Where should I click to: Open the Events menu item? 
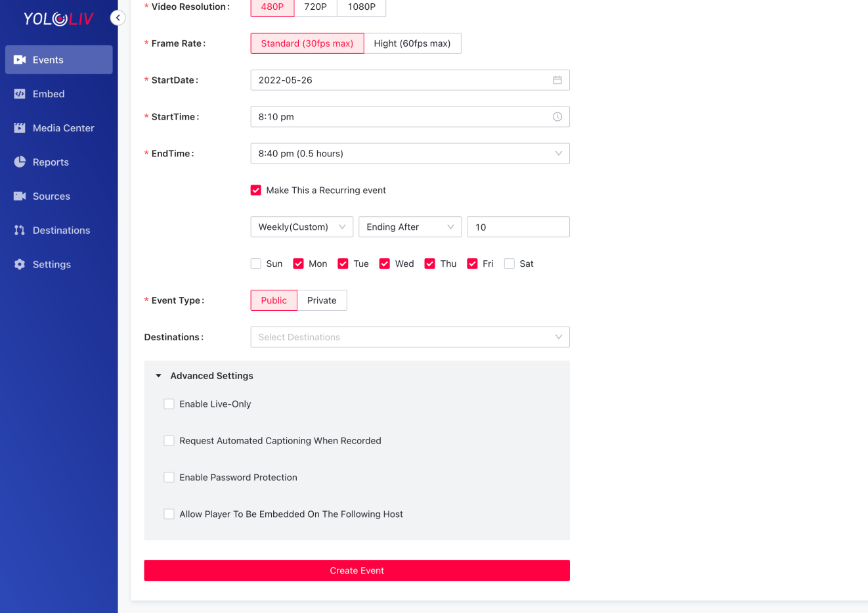point(59,60)
